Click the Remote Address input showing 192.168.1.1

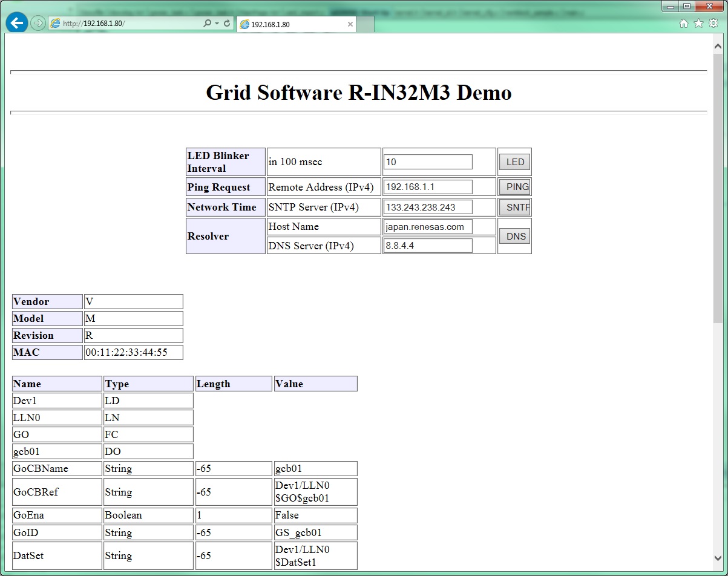(x=428, y=187)
